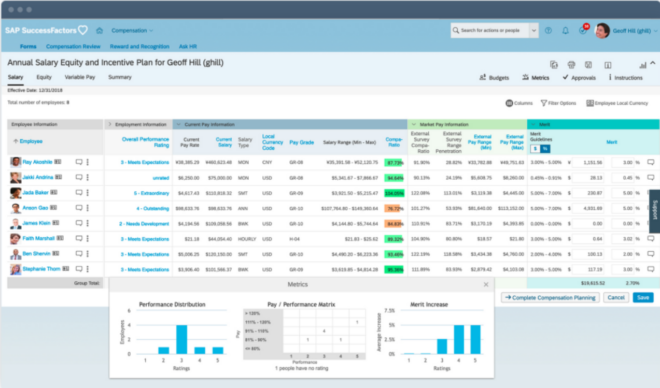This screenshot has width=660, height=388.
Task: Open Anson Gao performance rating link
Action: [x=152, y=208]
